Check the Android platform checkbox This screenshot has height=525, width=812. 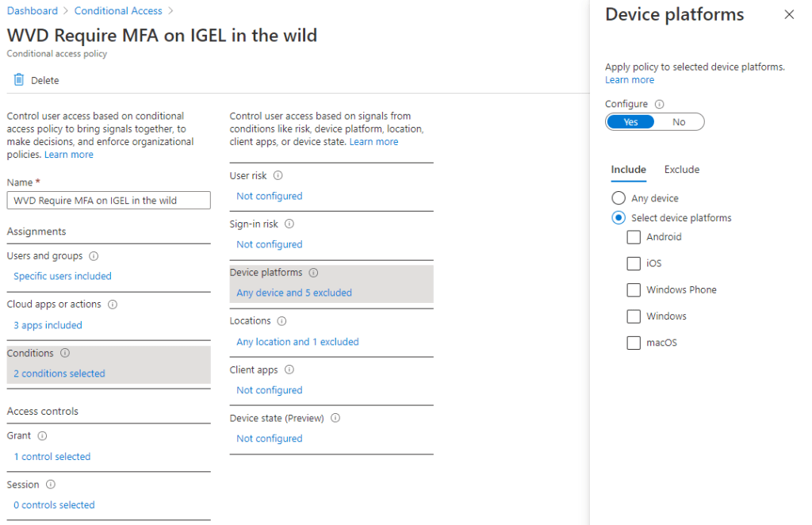point(634,237)
